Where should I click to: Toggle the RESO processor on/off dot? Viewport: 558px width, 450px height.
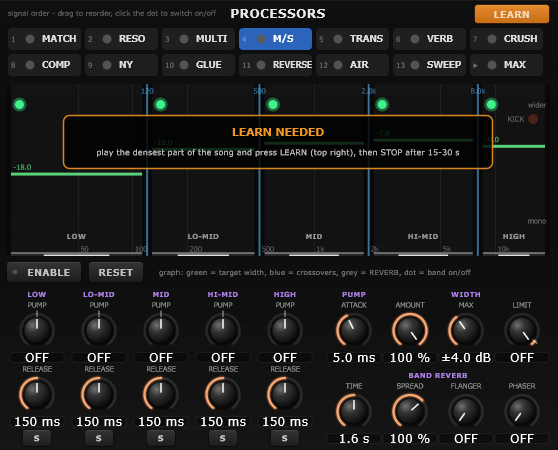(107, 39)
